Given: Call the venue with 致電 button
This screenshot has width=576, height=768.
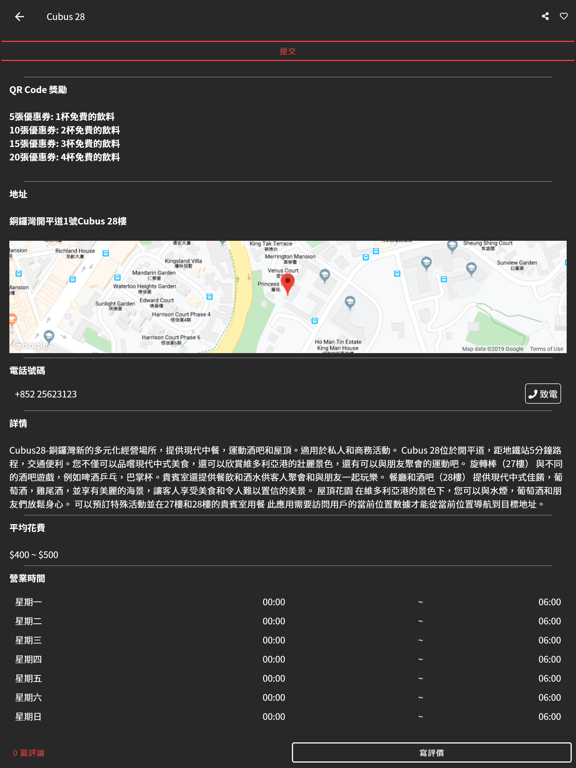Looking at the screenshot, I should pos(543,394).
